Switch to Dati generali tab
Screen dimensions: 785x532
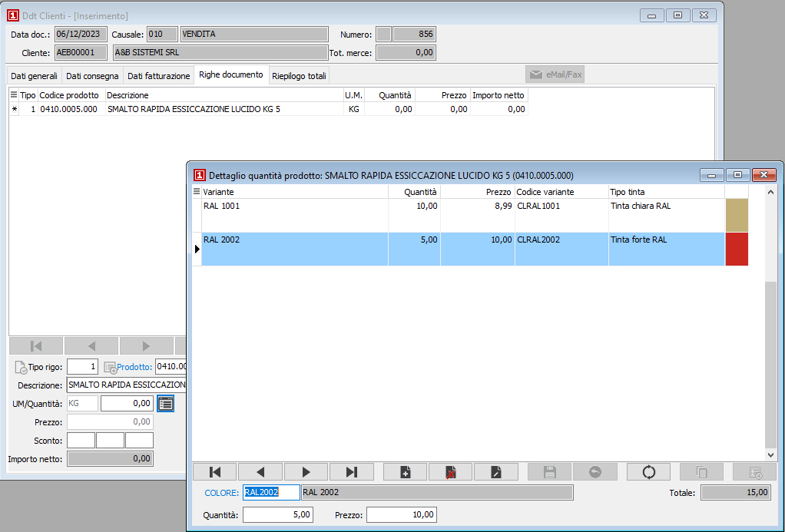tap(34, 76)
